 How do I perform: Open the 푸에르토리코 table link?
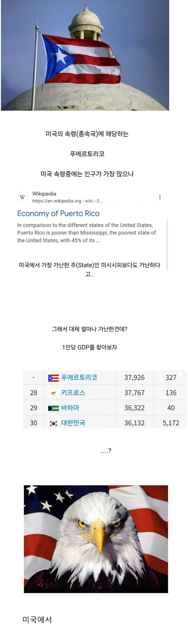(79, 377)
